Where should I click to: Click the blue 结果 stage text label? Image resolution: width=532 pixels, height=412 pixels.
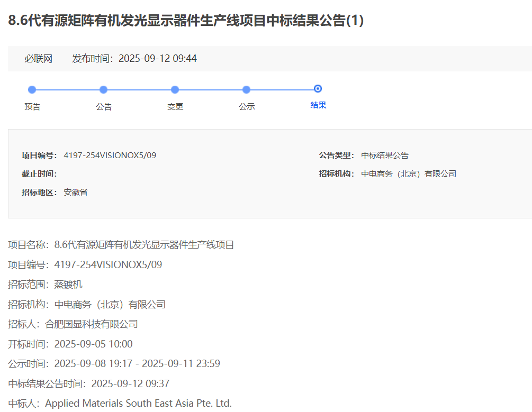(x=318, y=105)
